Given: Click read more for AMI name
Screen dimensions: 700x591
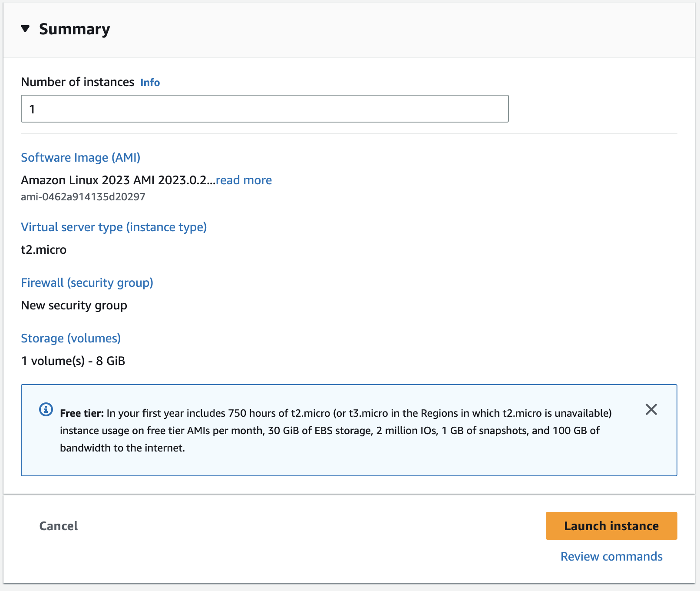Looking at the screenshot, I should [x=244, y=180].
